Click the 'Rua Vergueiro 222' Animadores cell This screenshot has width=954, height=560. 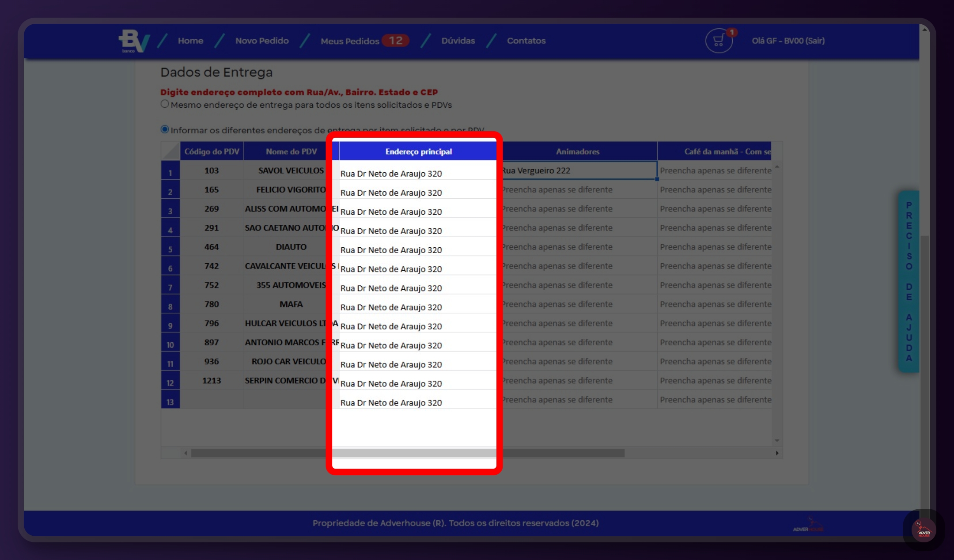578,170
